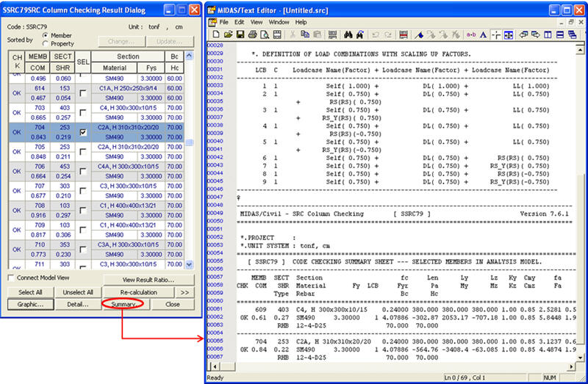Click the Tile windows horizontally icon

coord(560,35)
